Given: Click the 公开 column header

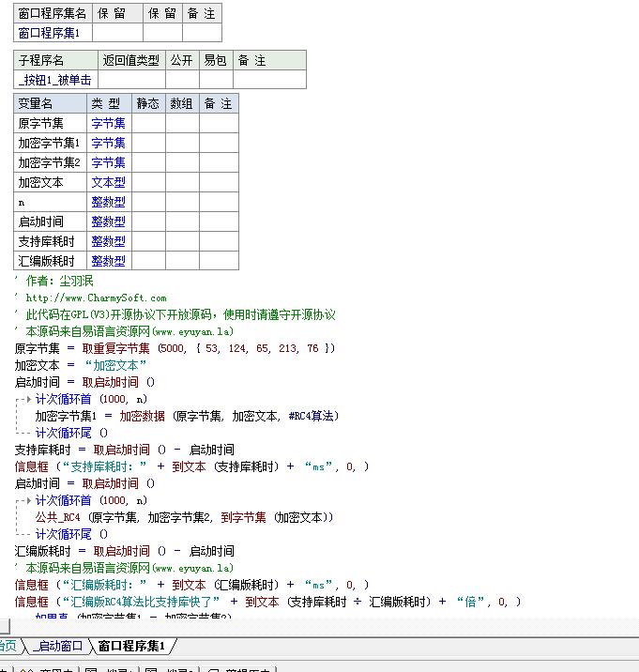Looking at the screenshot, I should [182, 60].
